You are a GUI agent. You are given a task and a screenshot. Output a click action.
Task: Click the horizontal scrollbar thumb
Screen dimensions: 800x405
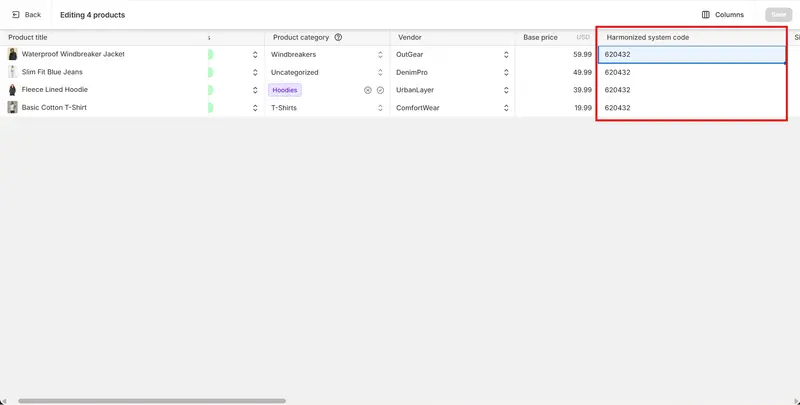pyautogui.click(x=152, y=401)
